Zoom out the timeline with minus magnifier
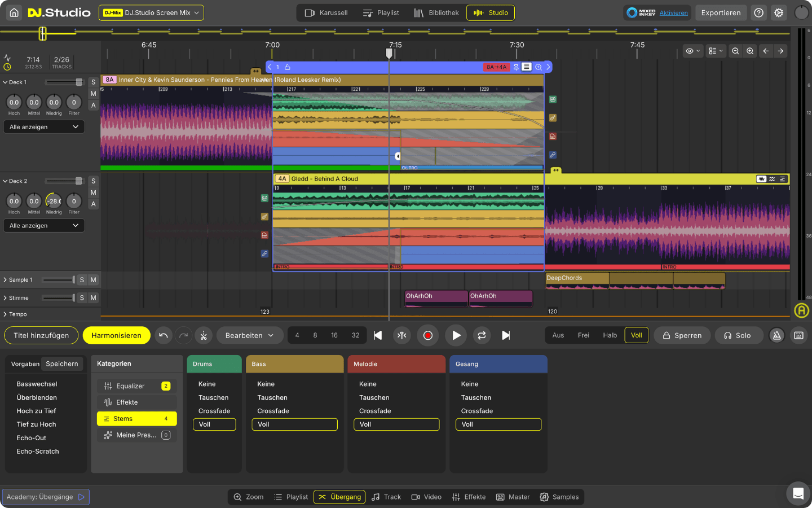Image resolution: width=812 pixels, height=508 pixels. pyautogui.click(x=735, y=51)
